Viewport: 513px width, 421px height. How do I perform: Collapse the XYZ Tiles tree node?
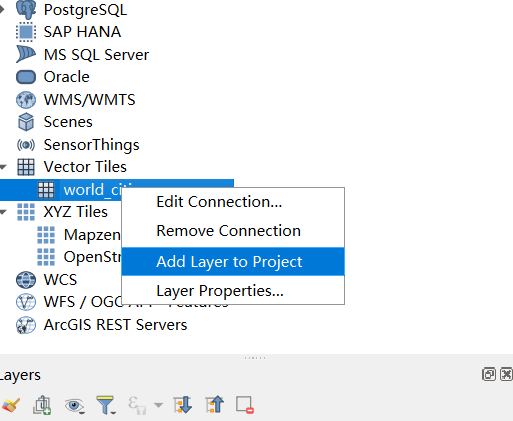click(3, 212)
